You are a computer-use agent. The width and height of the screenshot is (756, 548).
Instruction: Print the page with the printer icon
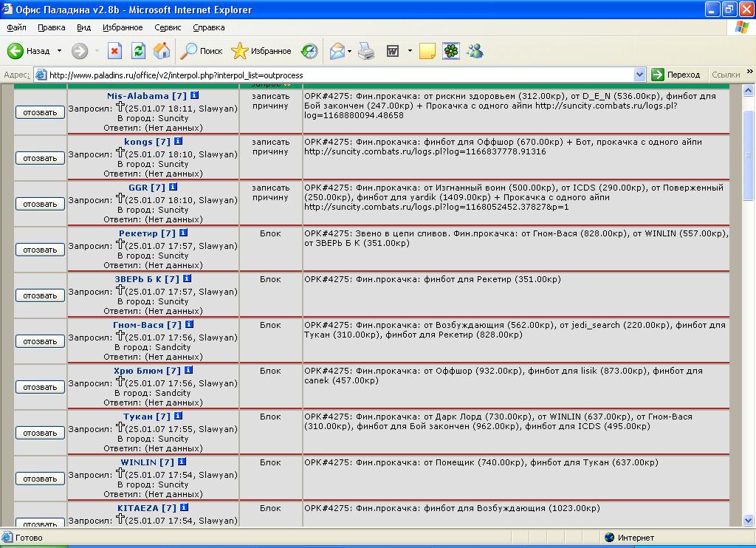point(366,51)
